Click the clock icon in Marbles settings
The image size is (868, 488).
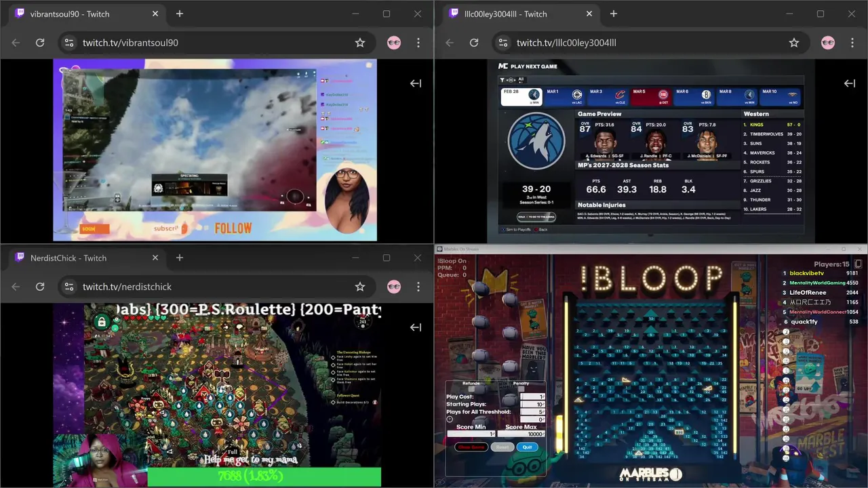pos(450,419)
